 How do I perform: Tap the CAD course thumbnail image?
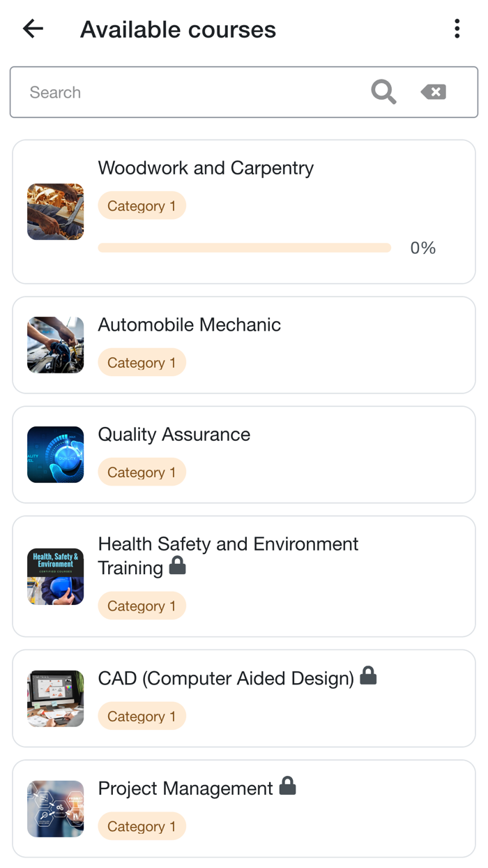click(56, 699)
